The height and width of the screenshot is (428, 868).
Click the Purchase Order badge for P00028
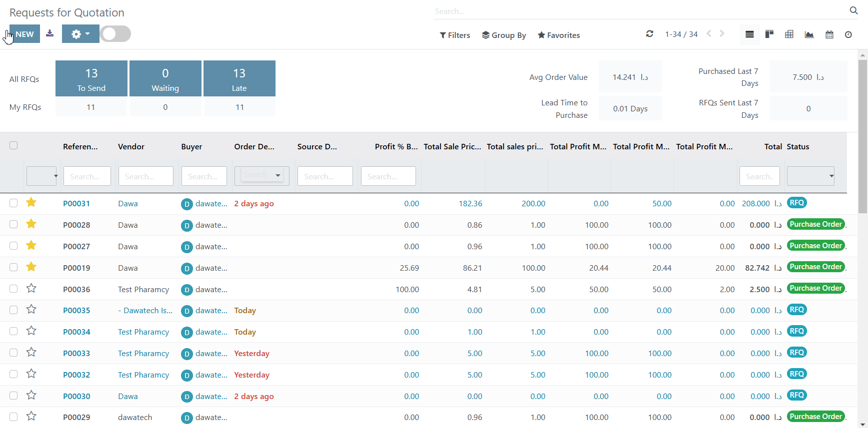[x=816, y=224]
